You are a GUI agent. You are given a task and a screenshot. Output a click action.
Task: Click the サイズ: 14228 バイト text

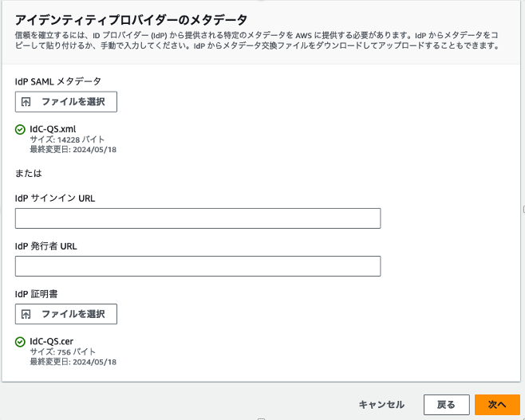coord(67,139)
